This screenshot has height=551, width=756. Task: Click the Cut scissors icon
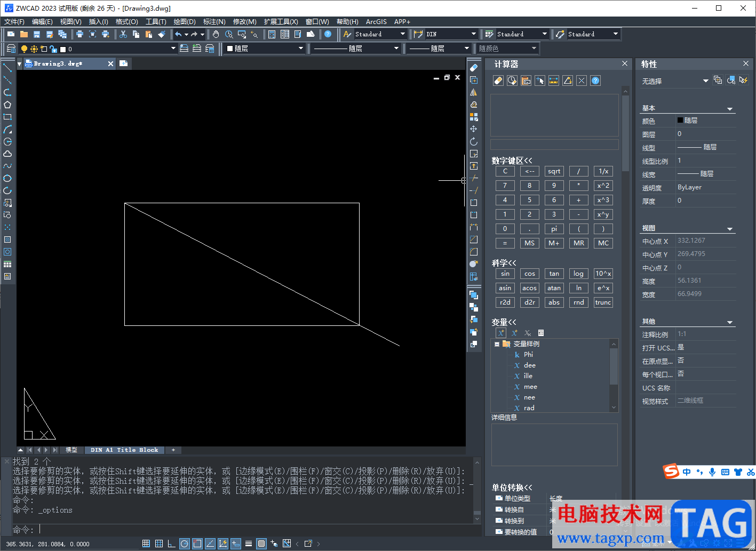[123, 34]
